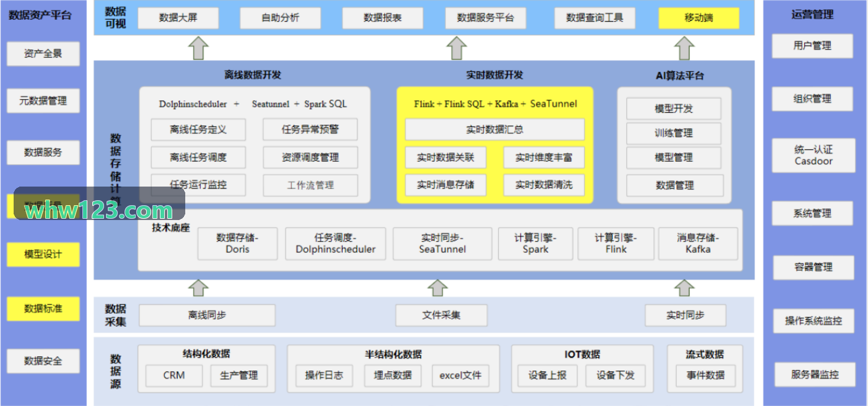Click the 数据大屏 box

point(178,18)
